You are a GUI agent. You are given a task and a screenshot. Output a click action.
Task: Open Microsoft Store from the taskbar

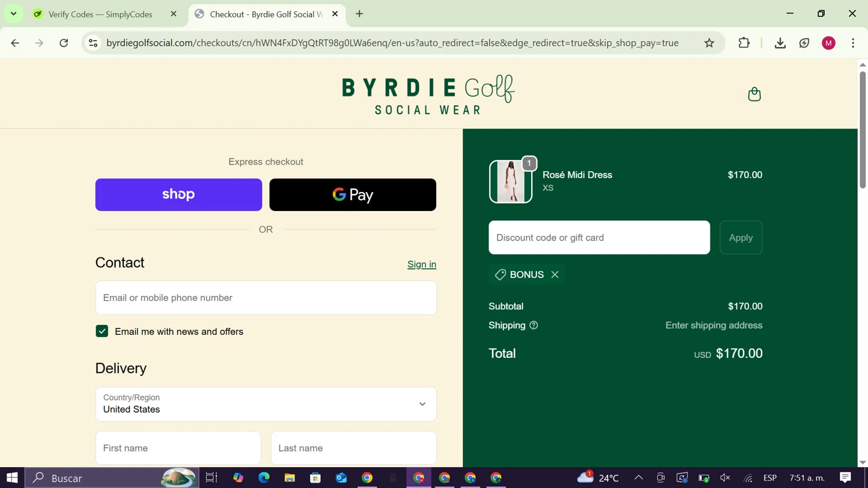pyautogui.click(x=315, y=478)
